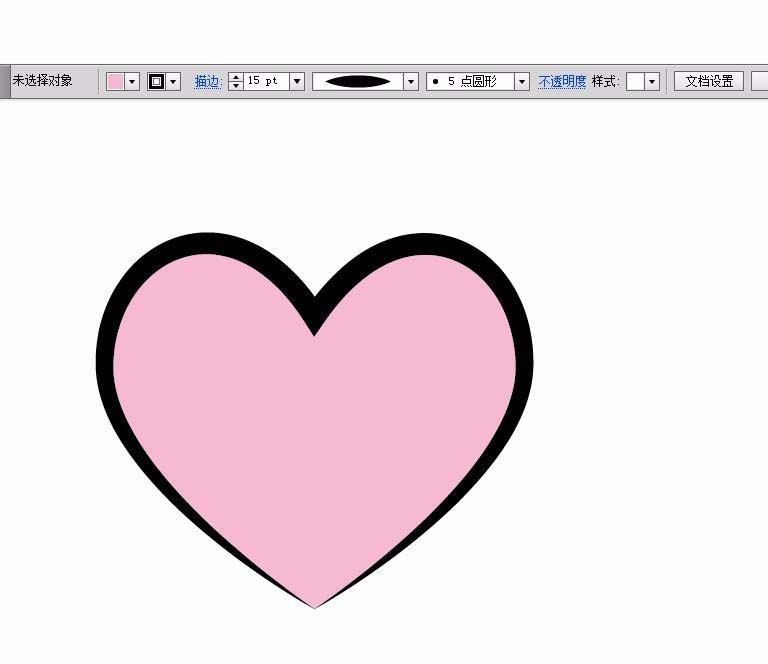This screenshot has height=664, width=768.
Task: Increase stroke weight with up arrow
Action: tap(236, 77)
